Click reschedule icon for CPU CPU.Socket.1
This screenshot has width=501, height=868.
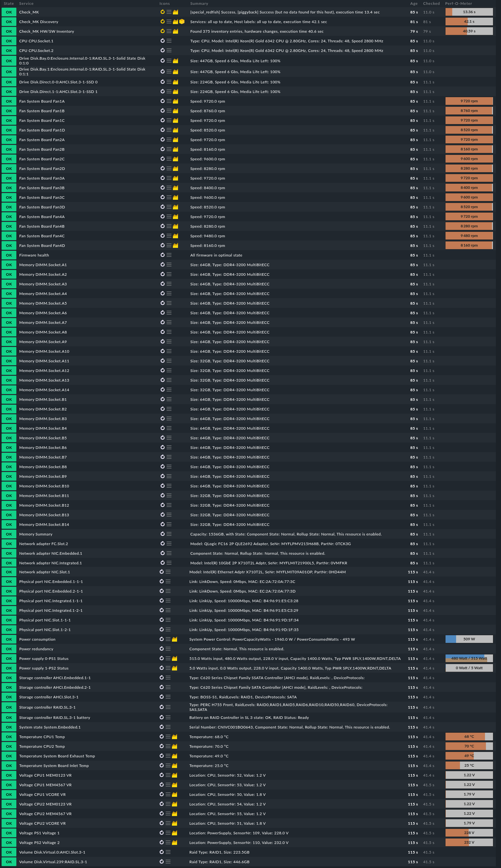tap(162, 41)
